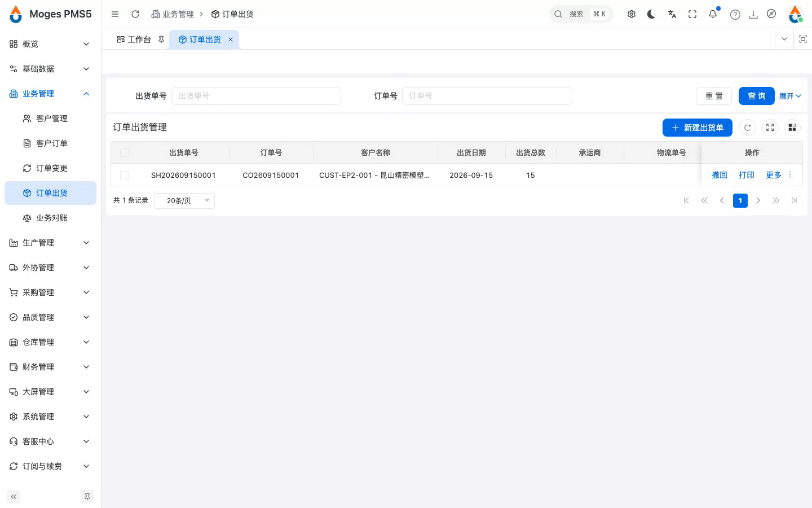This screenshot has height=508, width=812.
Task: Pin the sidebar with pushpin icon
Action: coord(87,497)
